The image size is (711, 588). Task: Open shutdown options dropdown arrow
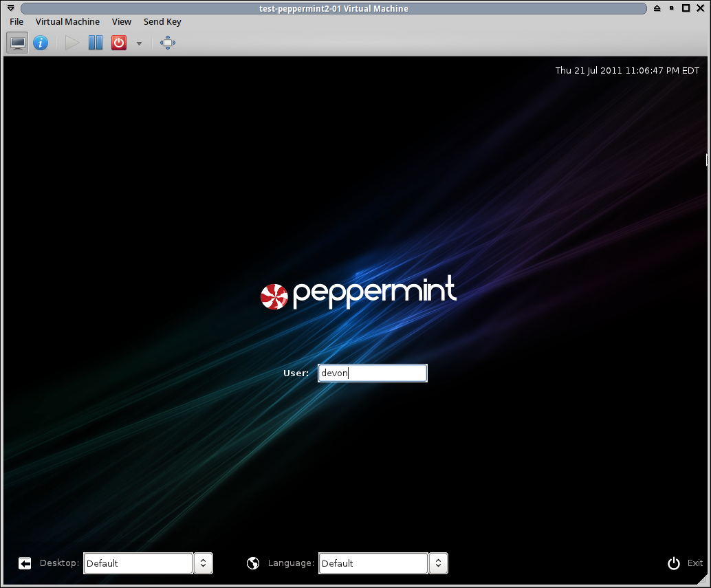(139, 43)
